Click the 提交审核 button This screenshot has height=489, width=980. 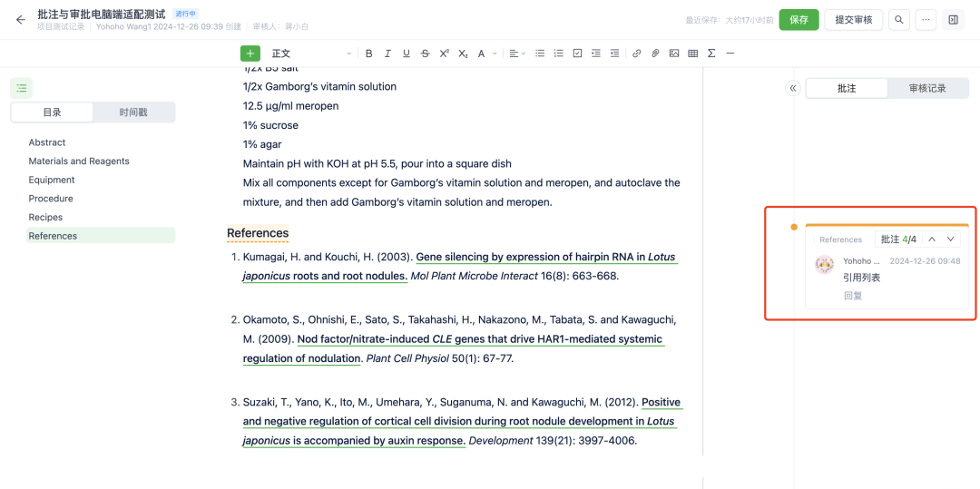coord(853,20)
